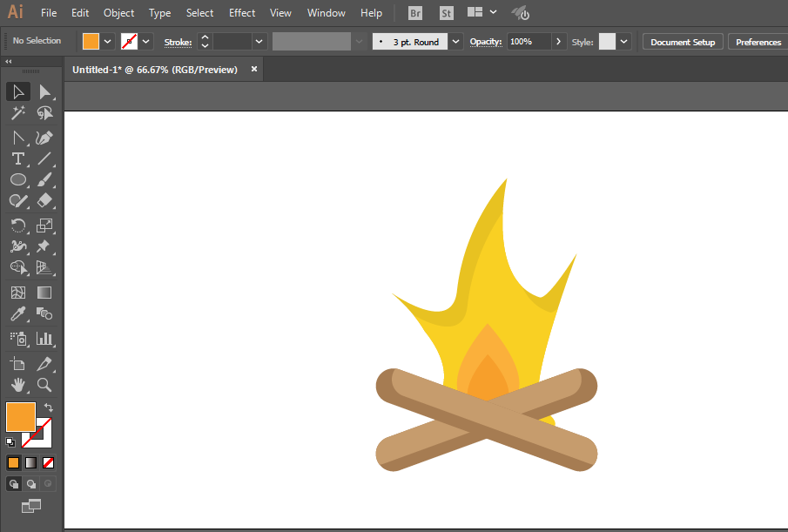Set paint mode to None
The width and height of the screenshot is (788, 532).
(48, 462)
